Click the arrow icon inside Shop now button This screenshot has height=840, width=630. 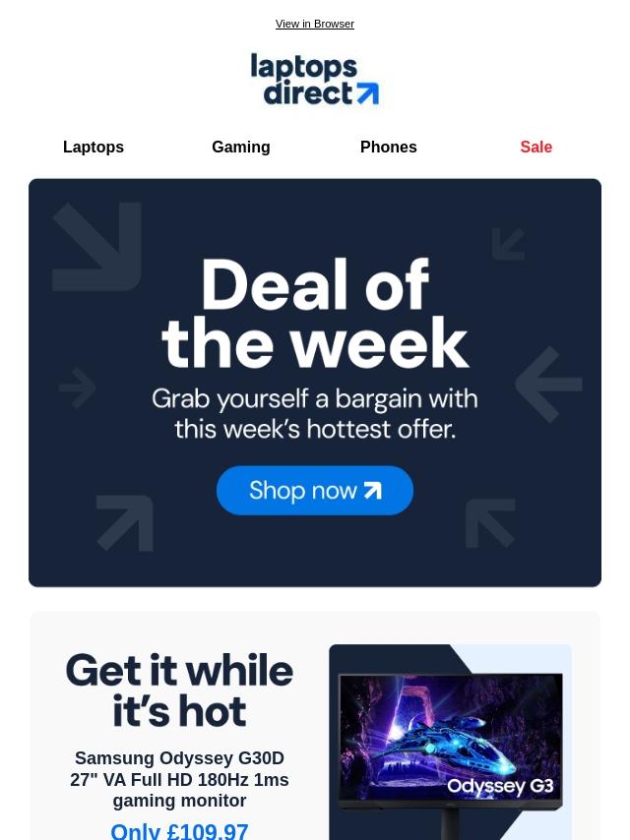(x=373, y=490)
